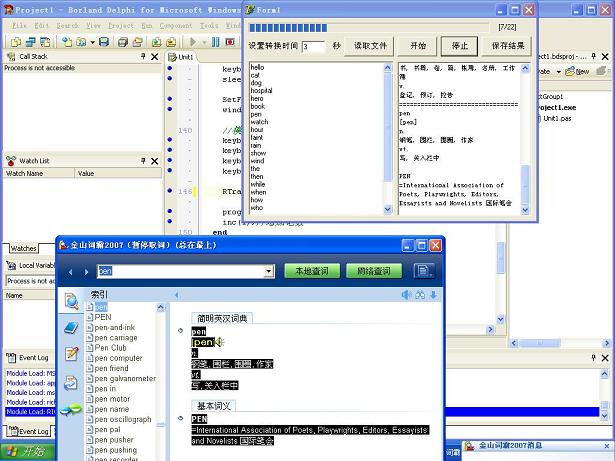Click the Run (green play) toolbar icon
The image size is (615, 461).
click(193, 42)
